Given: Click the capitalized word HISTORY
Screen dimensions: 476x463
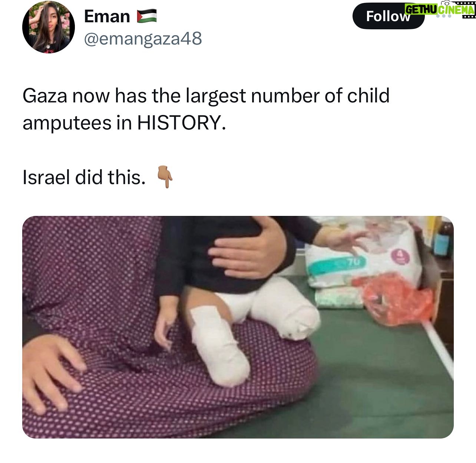Looking at the screenshot, I should [x=181, y=123].
